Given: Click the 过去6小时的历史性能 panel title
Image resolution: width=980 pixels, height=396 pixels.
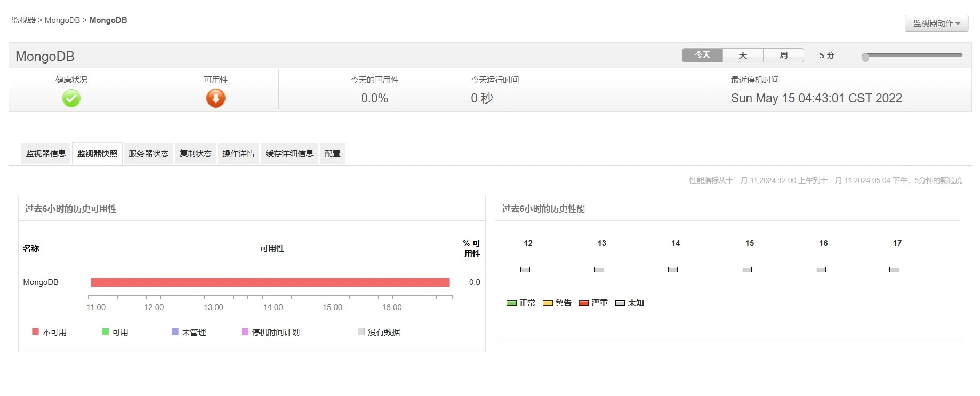Looking at the screenshot, I should coord(543,209).
